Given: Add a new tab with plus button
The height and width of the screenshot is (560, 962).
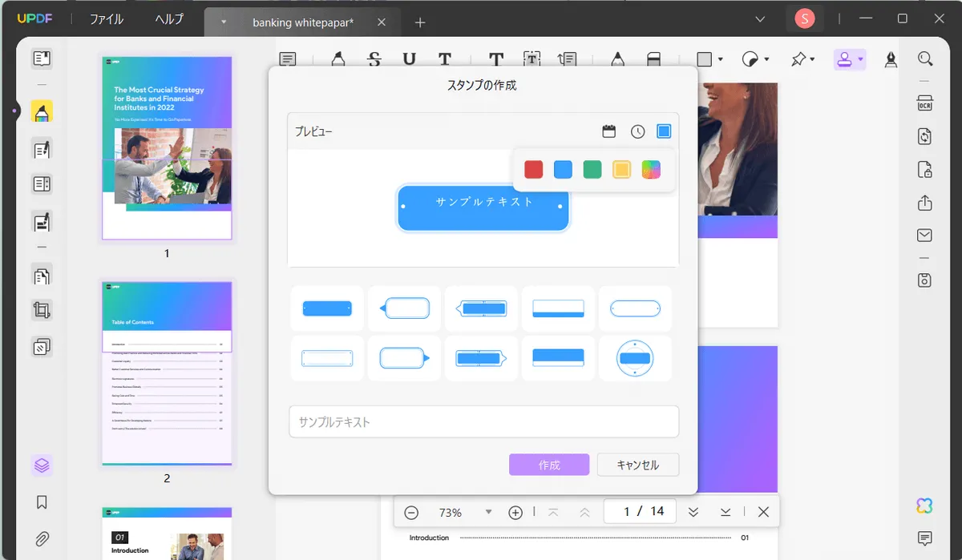Looking at the screenshot, I should pyautogui.click(x=420, y=22).
